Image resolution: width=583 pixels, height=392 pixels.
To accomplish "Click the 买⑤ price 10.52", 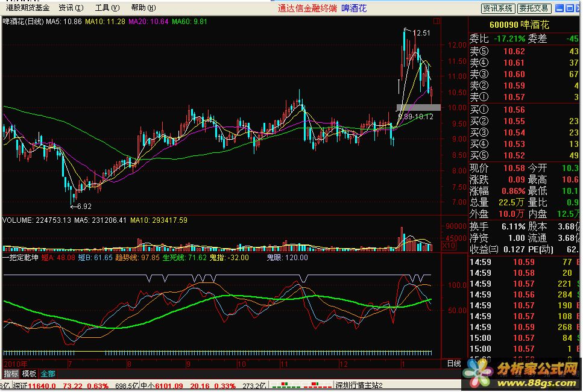I will point(514,155).
